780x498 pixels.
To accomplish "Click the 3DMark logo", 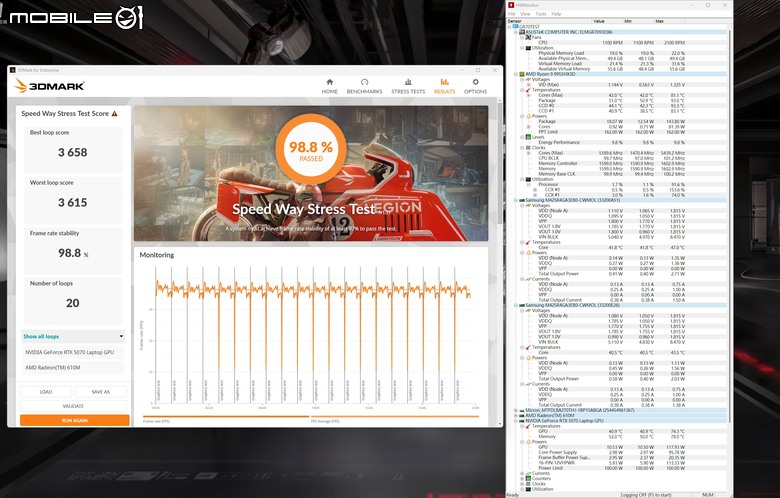I will (49, 86).
